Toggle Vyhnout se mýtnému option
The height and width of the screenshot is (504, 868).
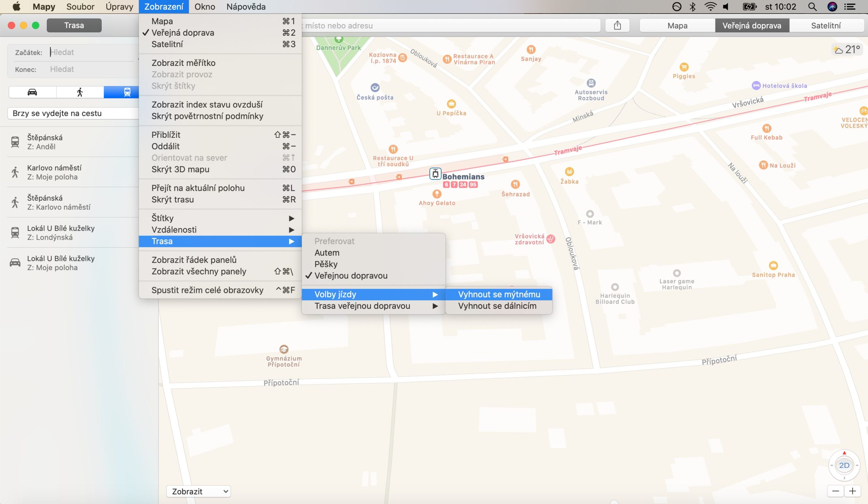pos(499,294)
